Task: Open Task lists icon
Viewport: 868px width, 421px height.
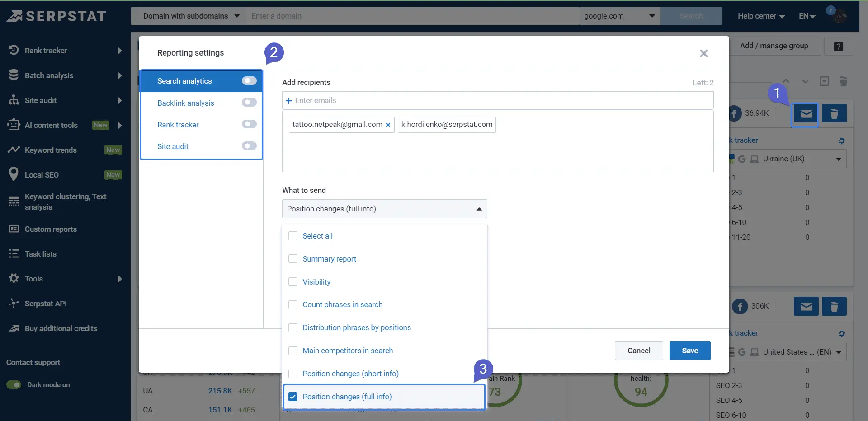Action: [14, 253]
